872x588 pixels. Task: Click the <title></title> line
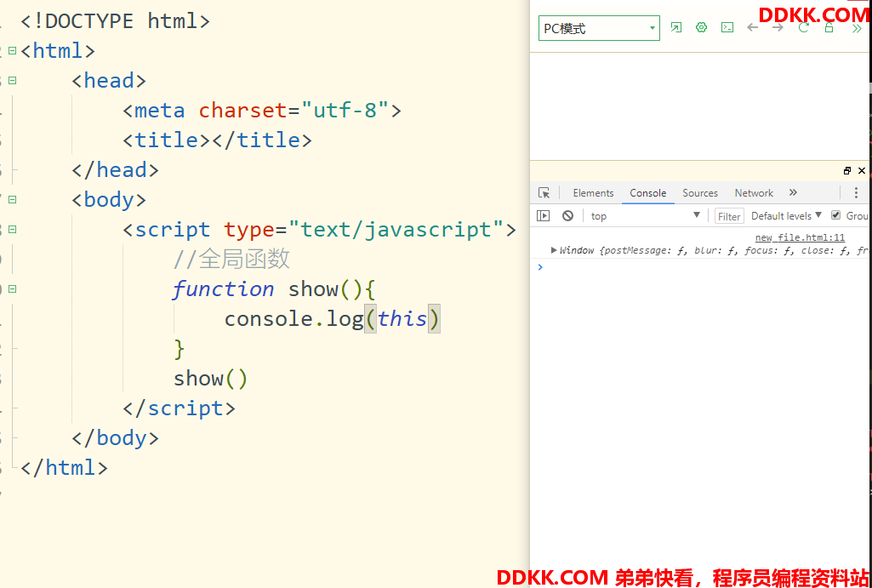(218, 140)
